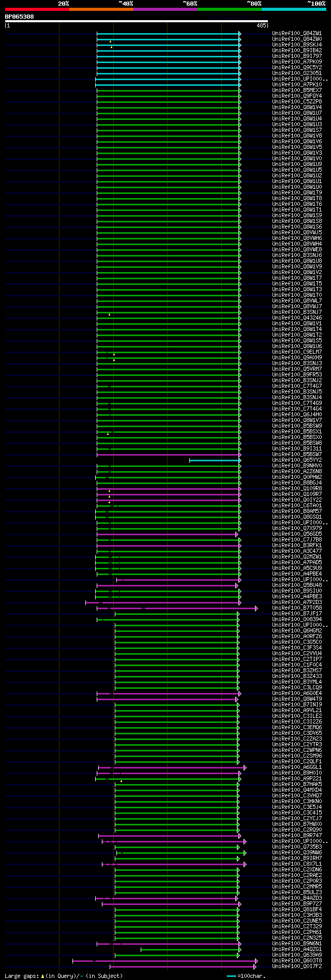Screen dimensions: 331x980
Task: Select the UniRef100_B5BSW8 entry
Action: (x=297, y=443)
